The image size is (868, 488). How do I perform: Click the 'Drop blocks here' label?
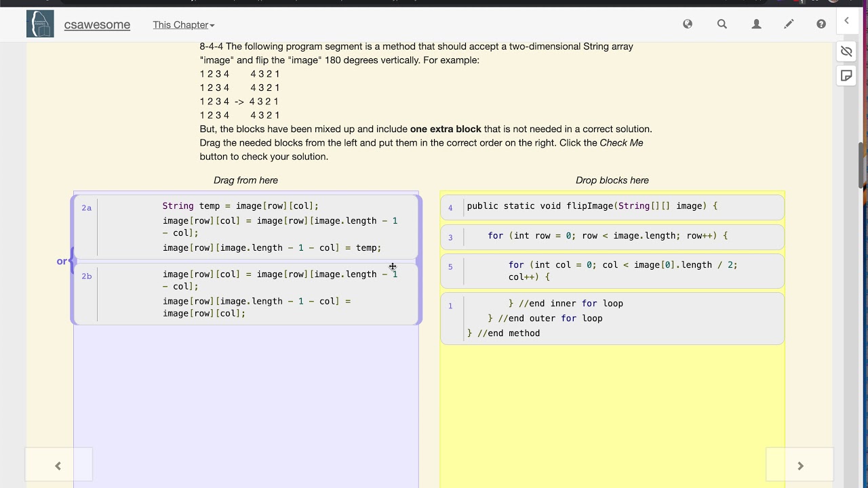point(612,180)
